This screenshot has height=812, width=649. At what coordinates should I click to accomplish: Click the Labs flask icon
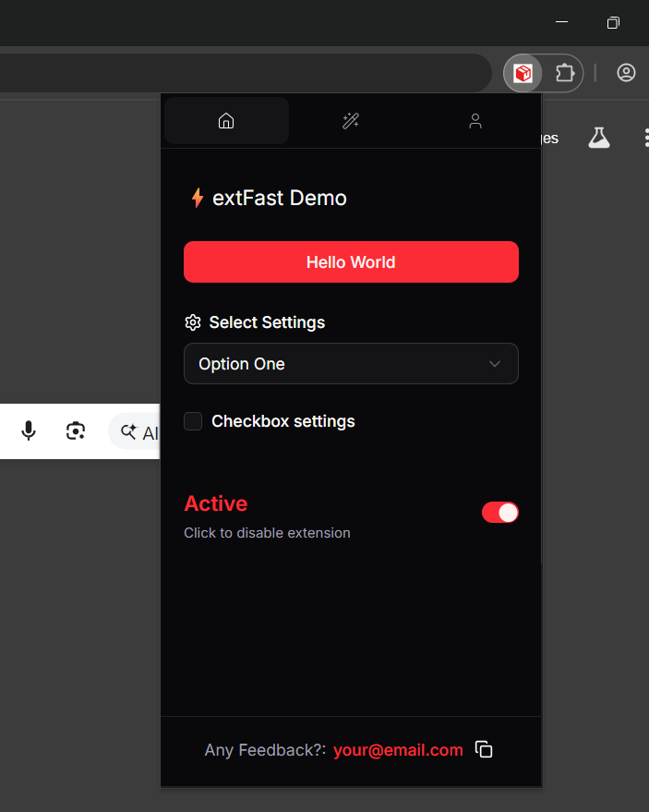tap(599, 139)
